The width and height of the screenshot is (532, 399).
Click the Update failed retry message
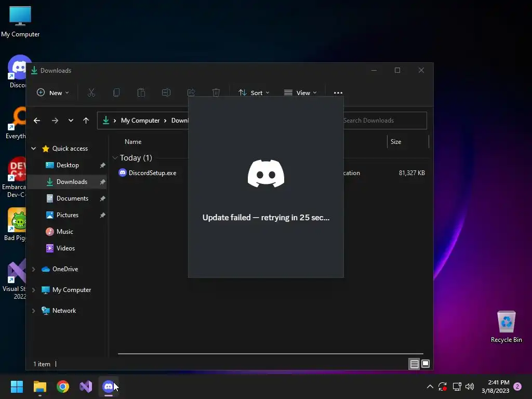click(266, 218)
